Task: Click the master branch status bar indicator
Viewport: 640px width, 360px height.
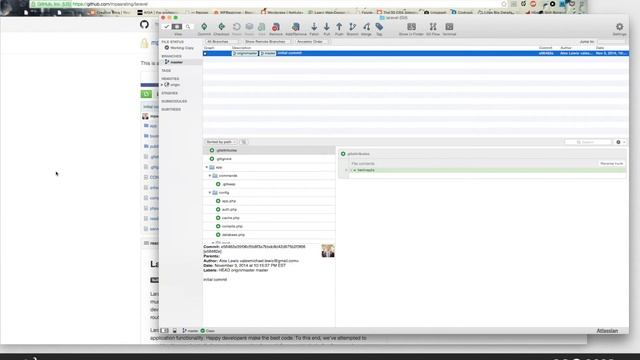Action: (x=190, y=331)
